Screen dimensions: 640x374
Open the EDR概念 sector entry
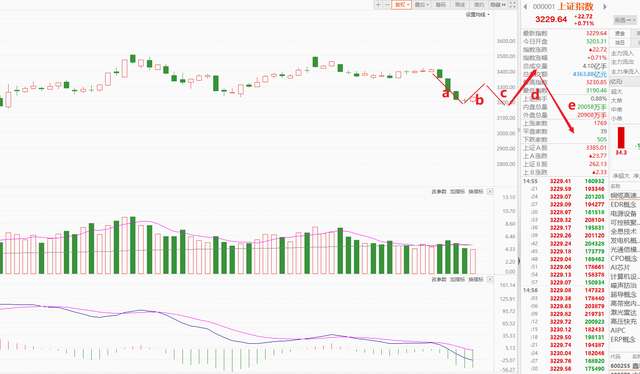pyautogui.click(x=624, y=205)
